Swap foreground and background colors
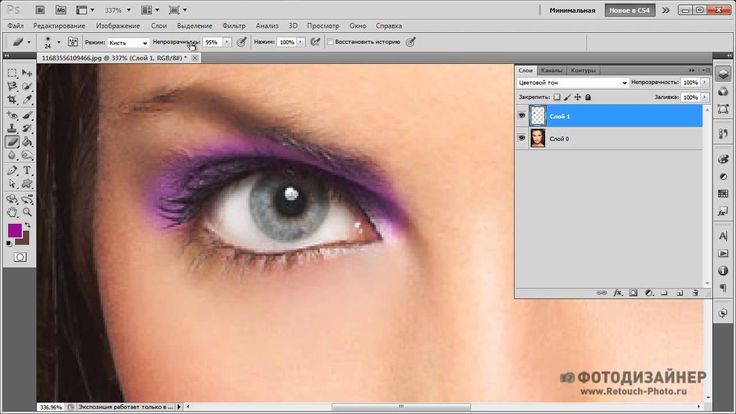The image size is (736, 414). [x=28, y=225]
